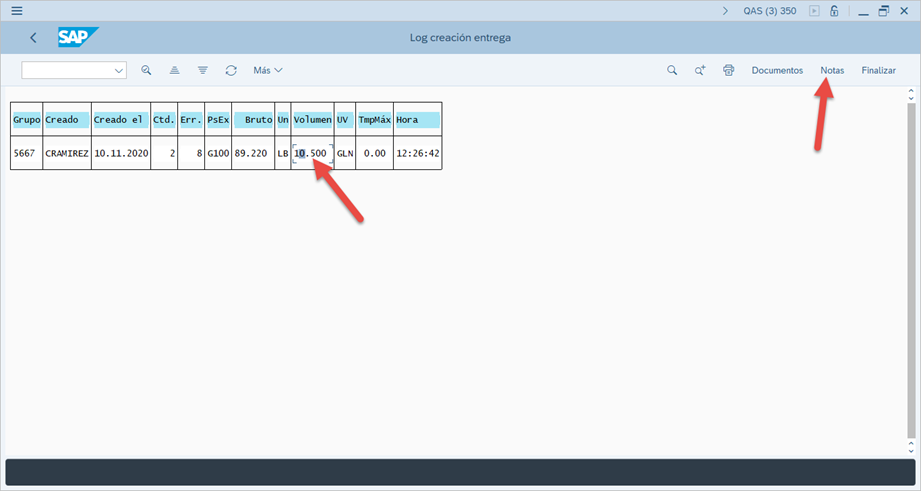The image size is (921, 491).
Task: Open the hamburger menu at top left
Action: pyautogui.click(x=16, y=11)
